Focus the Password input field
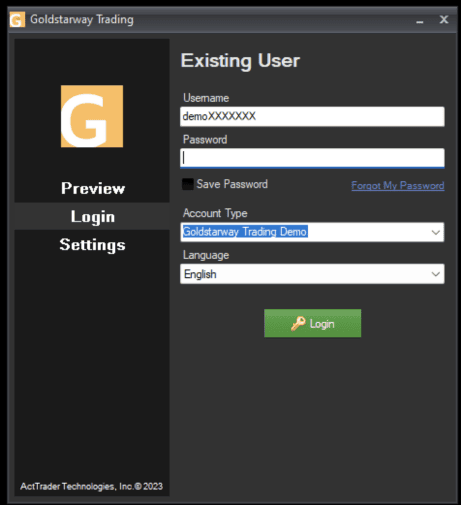 point(312,158)
